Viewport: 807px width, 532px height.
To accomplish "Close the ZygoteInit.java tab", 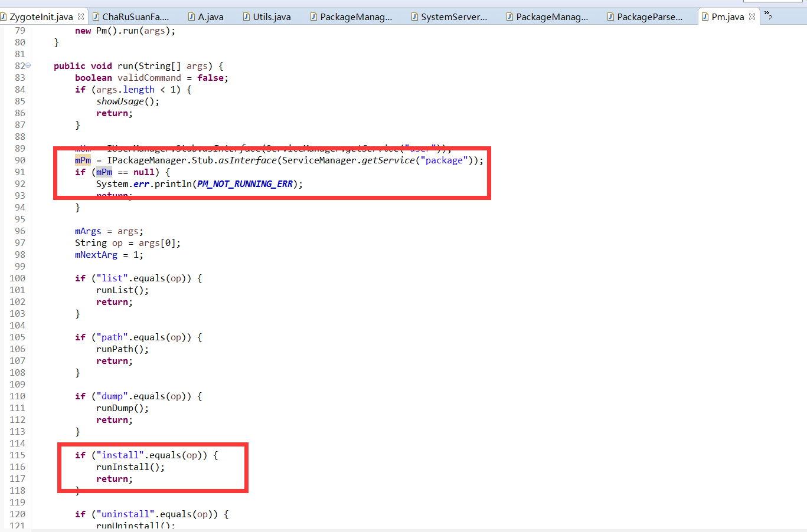I will coord(81,17).
